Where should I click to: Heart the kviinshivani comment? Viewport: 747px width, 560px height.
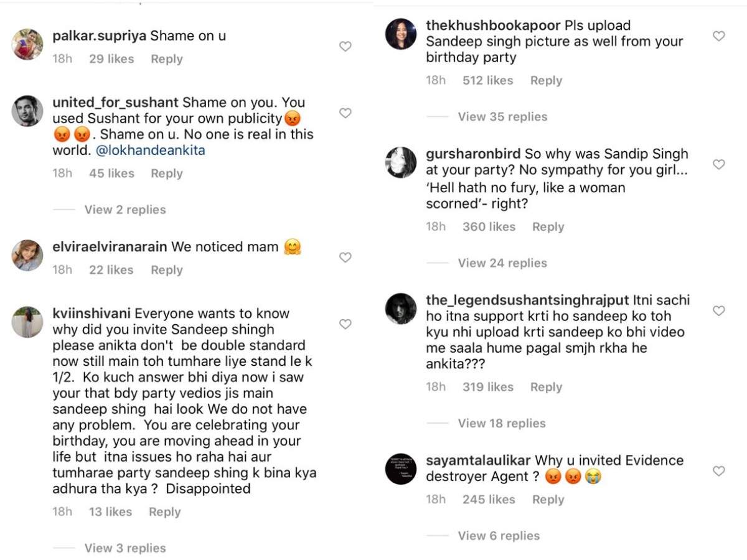(345, 324)
